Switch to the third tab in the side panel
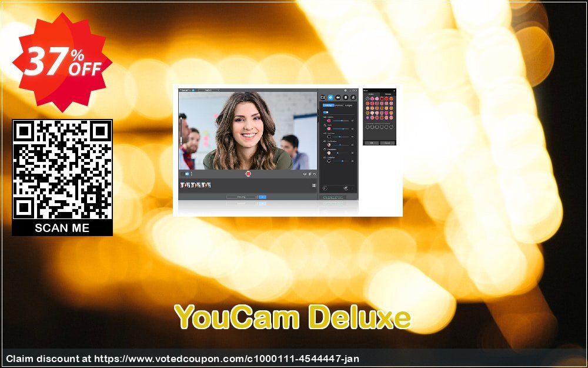 click(x=348, y=105)
